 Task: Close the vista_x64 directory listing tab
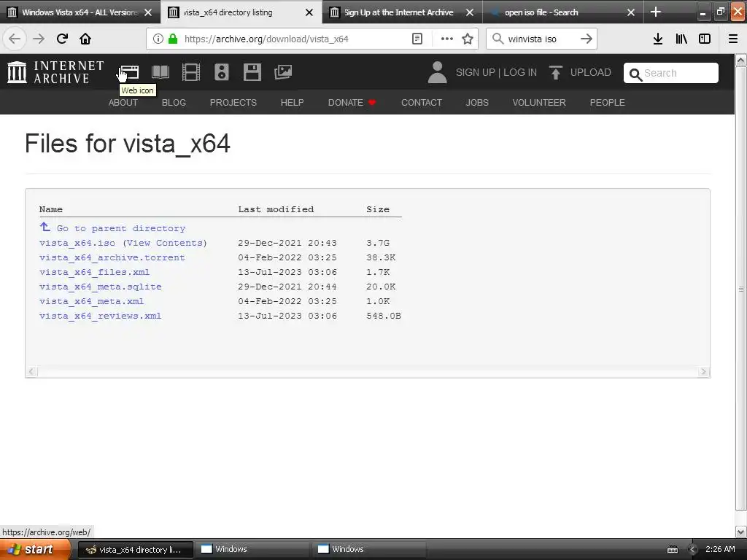309,12
